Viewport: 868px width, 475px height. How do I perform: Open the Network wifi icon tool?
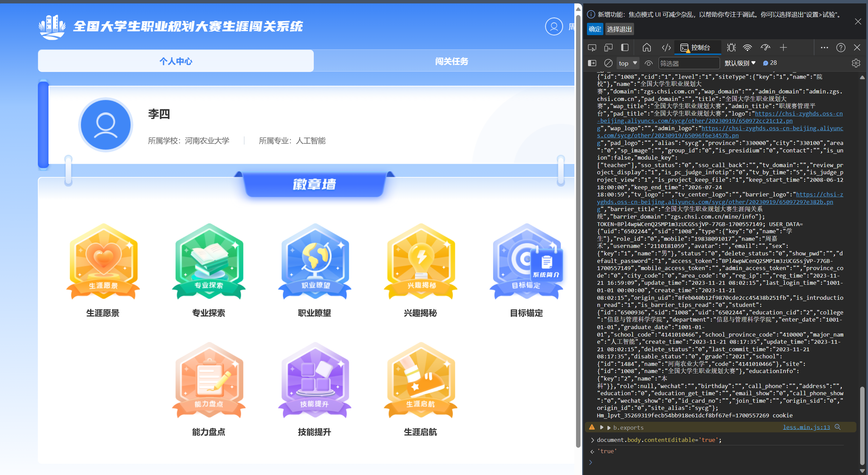point(748,48)
